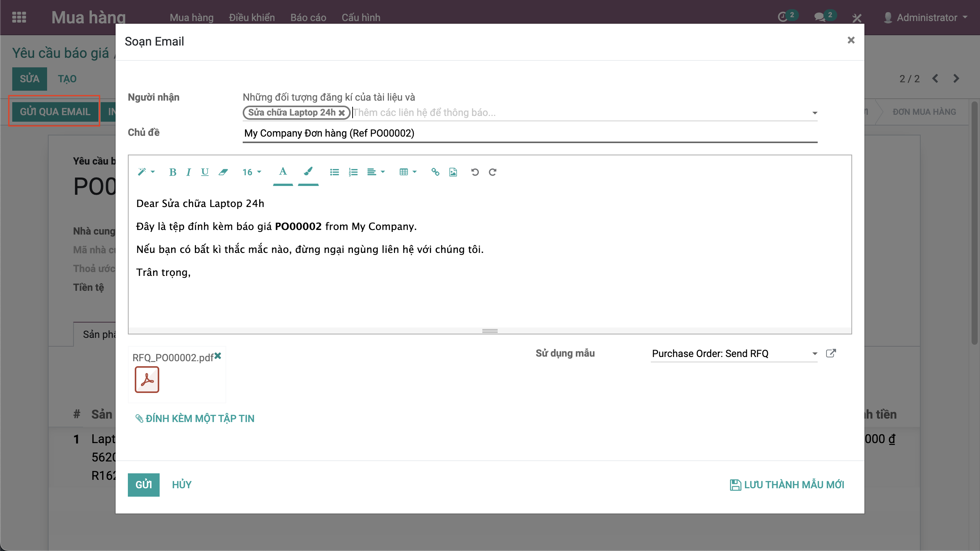Expand the Sử dụng mẫu template dropdown
The width and height of the screenshot is (980, 551).
pos(815,354)
